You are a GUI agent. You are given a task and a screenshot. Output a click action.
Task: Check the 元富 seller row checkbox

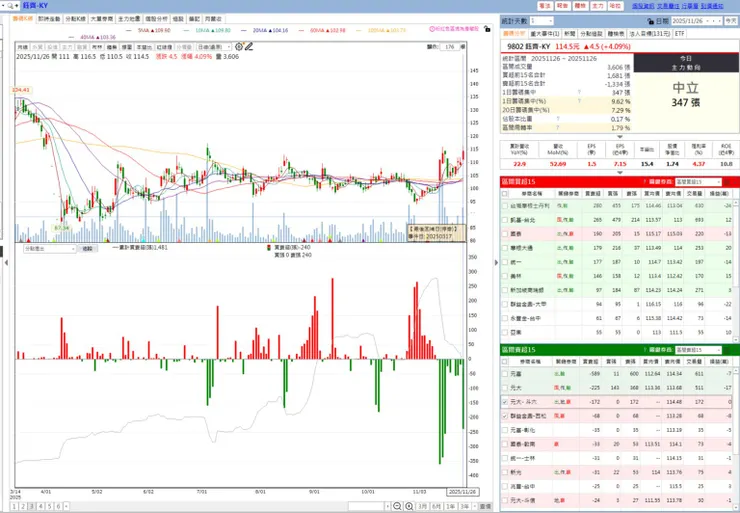point(505,374)
